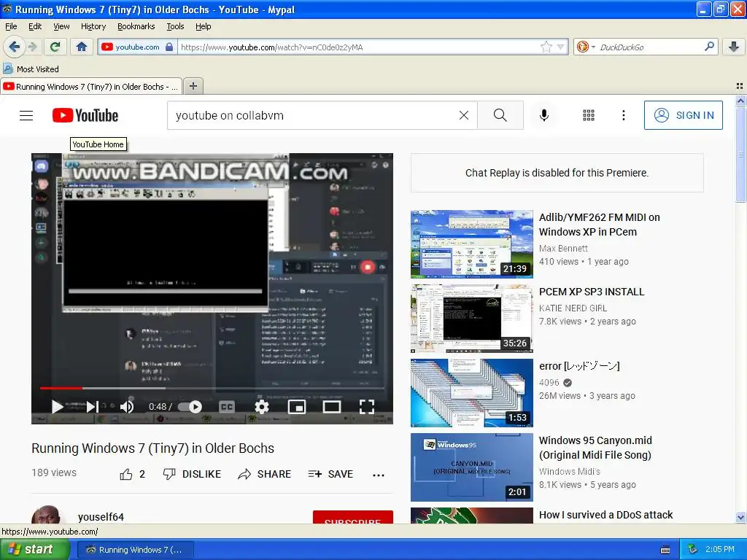Screen dimensions: 747x560
Task: Toggle closed captions CC
Action: [x=227, y=407]
